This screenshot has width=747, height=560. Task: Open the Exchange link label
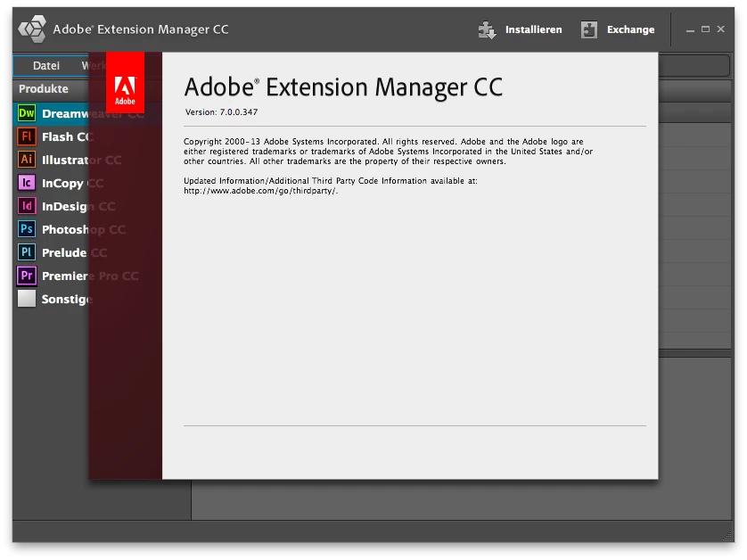click(x=630, y=29)
